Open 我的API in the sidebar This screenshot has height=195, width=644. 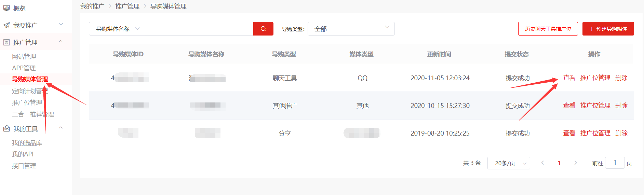click(x=23, y=154)
